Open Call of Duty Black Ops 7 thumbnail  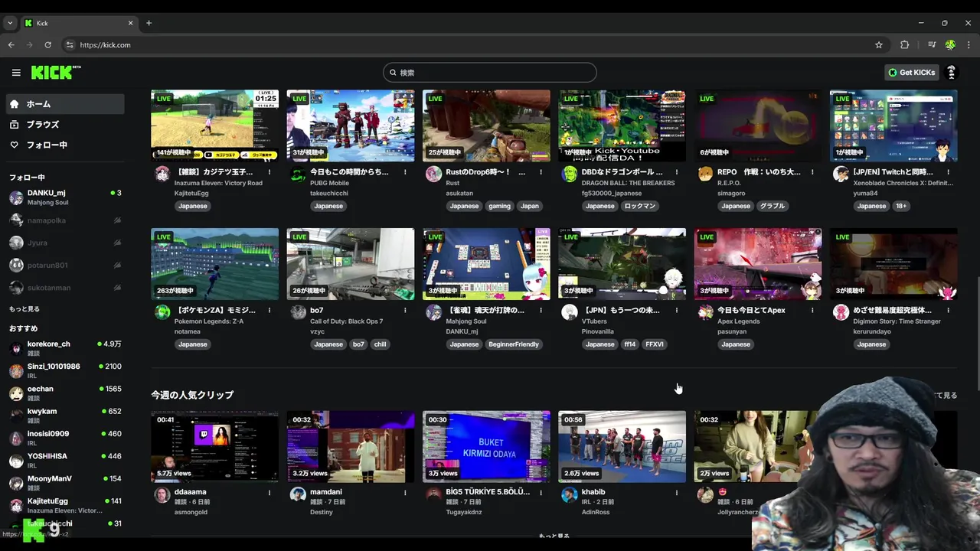351,263
